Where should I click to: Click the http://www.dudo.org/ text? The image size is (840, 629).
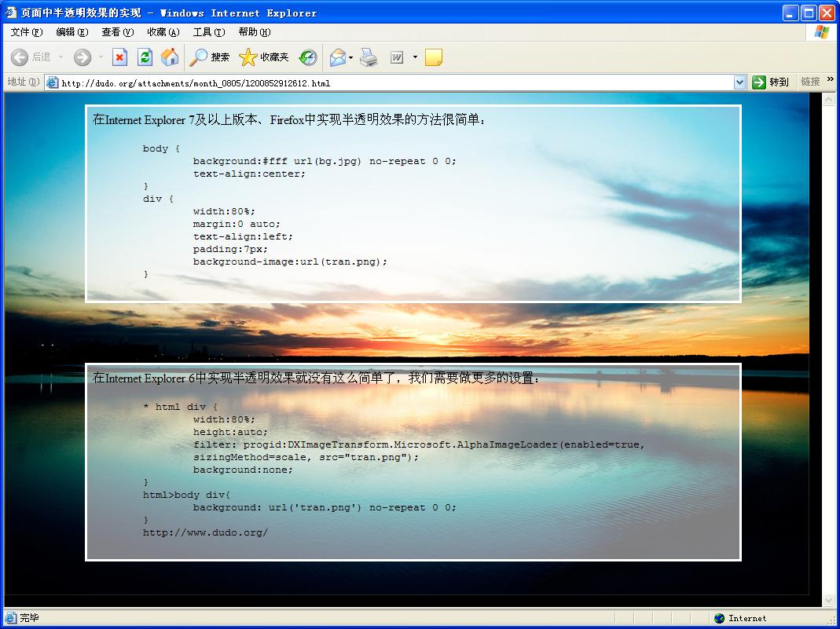click(205, 532)
